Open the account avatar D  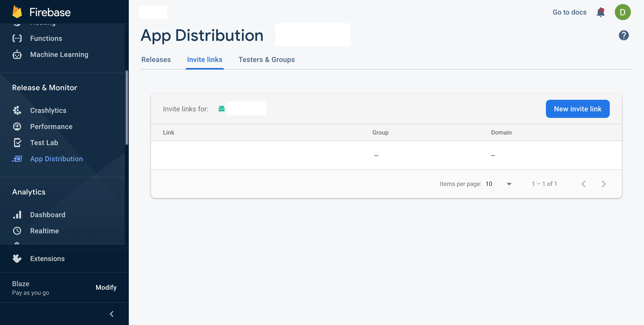623,12
